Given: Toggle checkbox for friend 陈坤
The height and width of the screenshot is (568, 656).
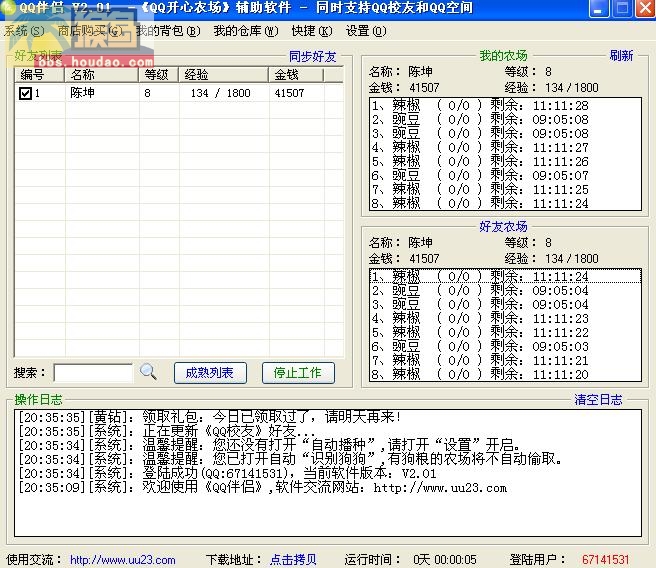Looking at the screenshot, I should point(25,93).
